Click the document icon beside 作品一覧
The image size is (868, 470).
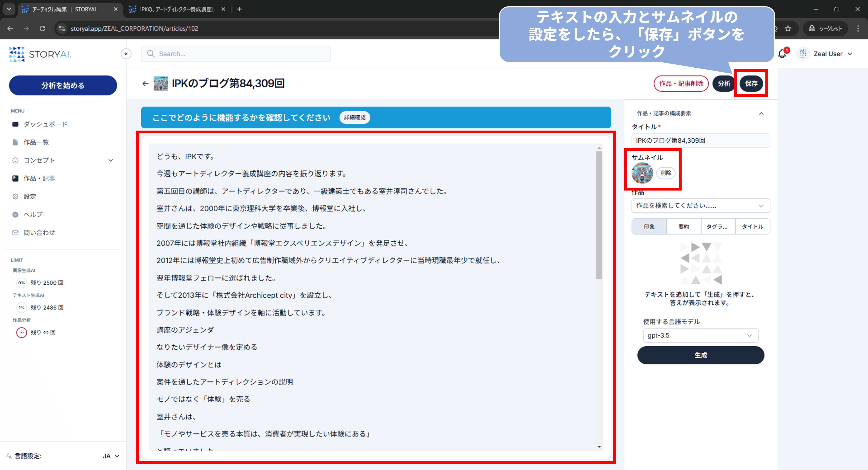(15, 142)
